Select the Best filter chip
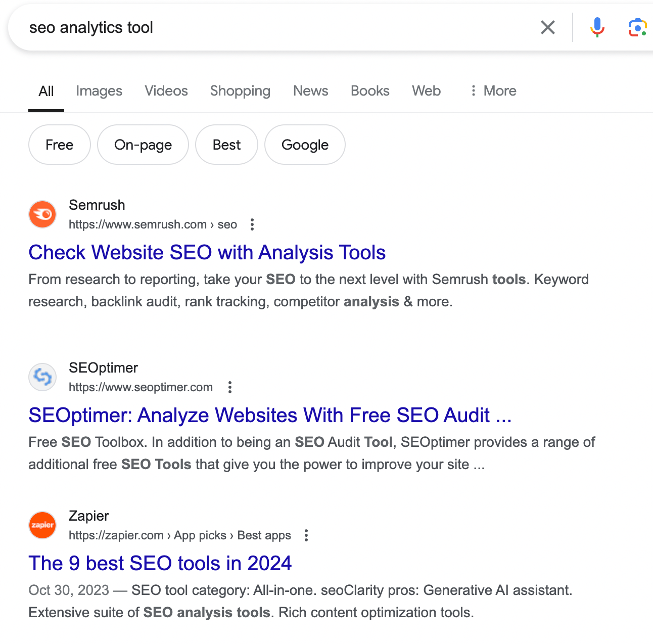The height and width of the screenshot is (644, 653). click(226, 145)
